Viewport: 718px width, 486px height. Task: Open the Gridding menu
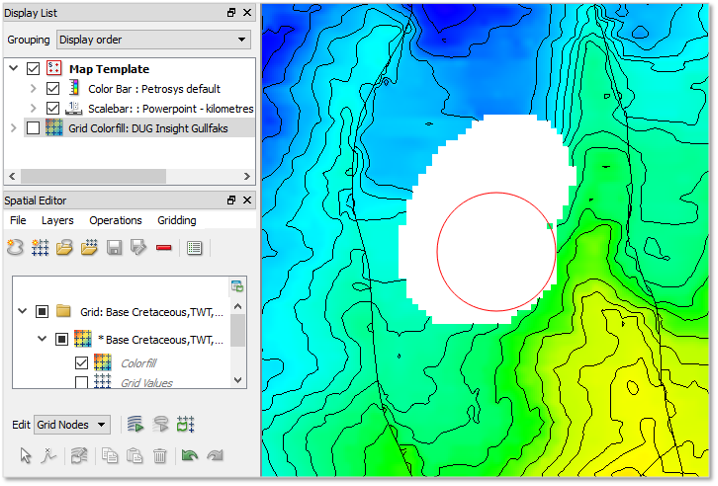177,220
